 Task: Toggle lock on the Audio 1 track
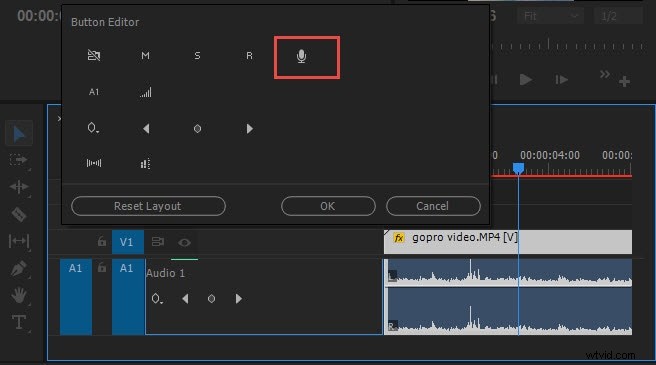[x=102, y=267]
